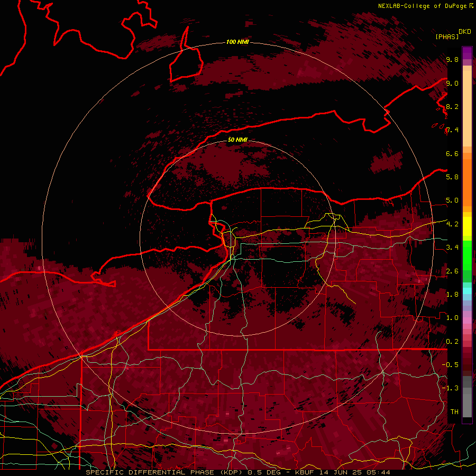Image resolution: width=476 pixels, height=476 pixels.
Task: Pick the pink band on the color scale
Action: pos(467,321)
